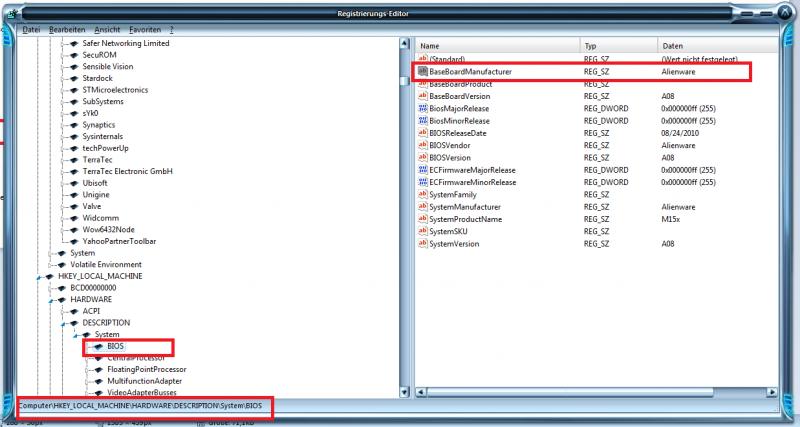
Task: Click the techPowerUp key folder icon
Action: pos(74,148)
